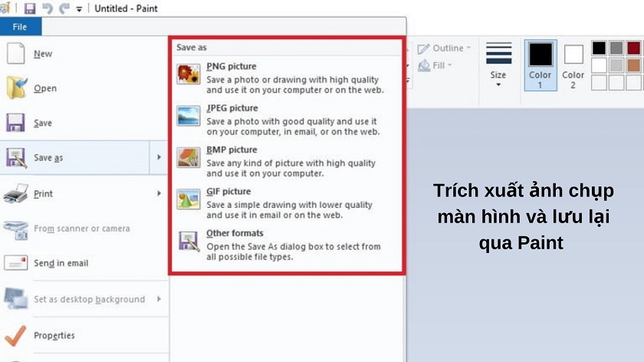Open the Outline dropdown
Viewport: 644px width, 362px height.
click(x=444, y=48)
